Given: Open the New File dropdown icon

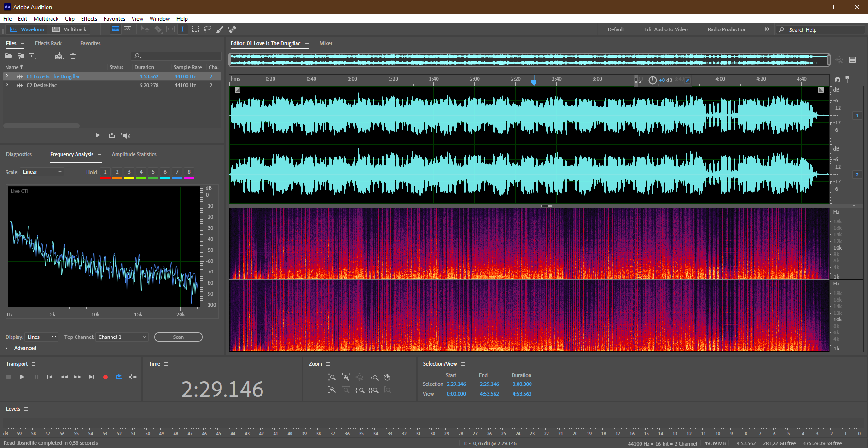Looking at the screenshot, I should [x=33, y=56].
